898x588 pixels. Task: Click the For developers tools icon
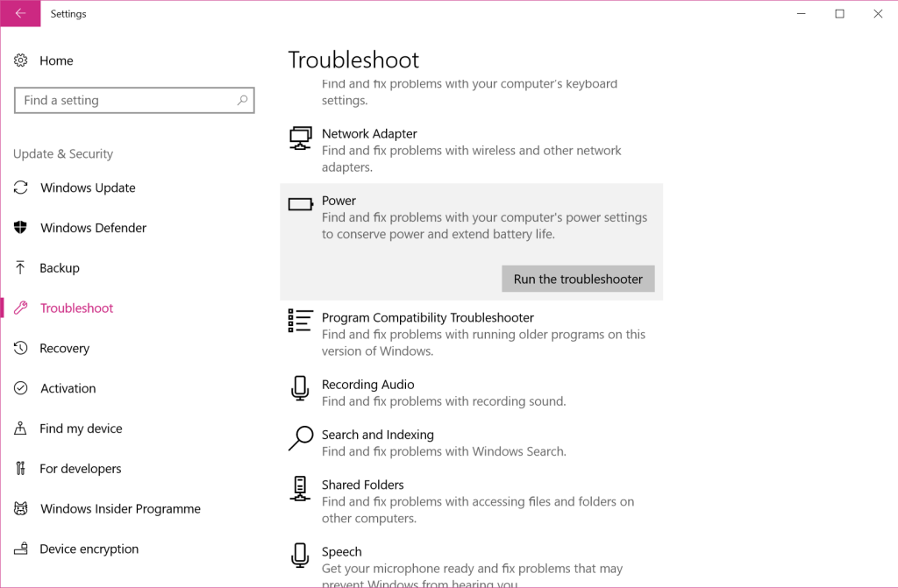click(x=21, y=468)
